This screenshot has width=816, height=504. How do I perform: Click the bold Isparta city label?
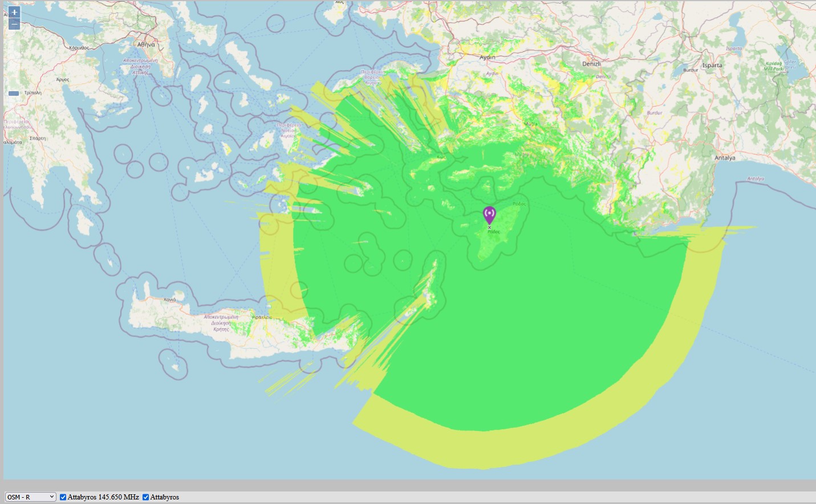pyautogui.click(x=712, y=65)
